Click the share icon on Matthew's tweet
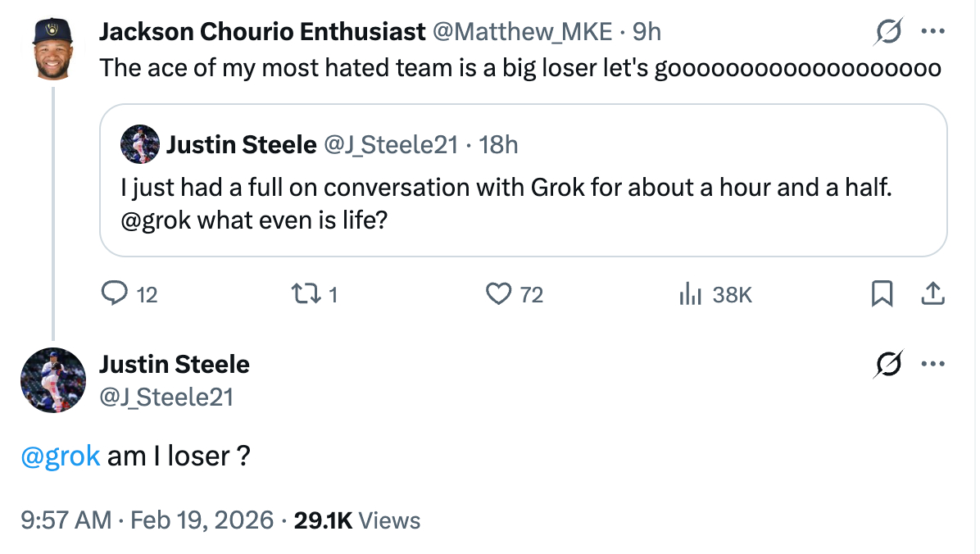This screenshot has height=554, width=980. pyautogui.click(x=933, y=293)
